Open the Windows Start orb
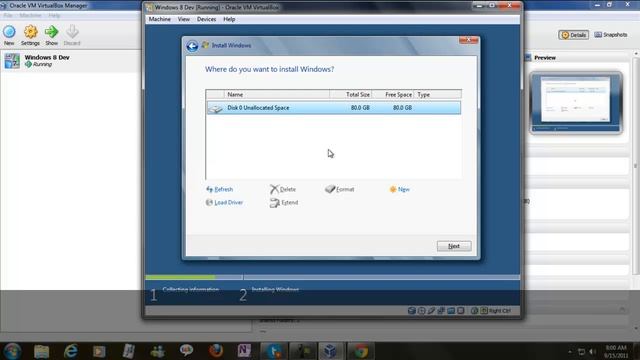This screenshot has height=360, width=640. [12, 351]
